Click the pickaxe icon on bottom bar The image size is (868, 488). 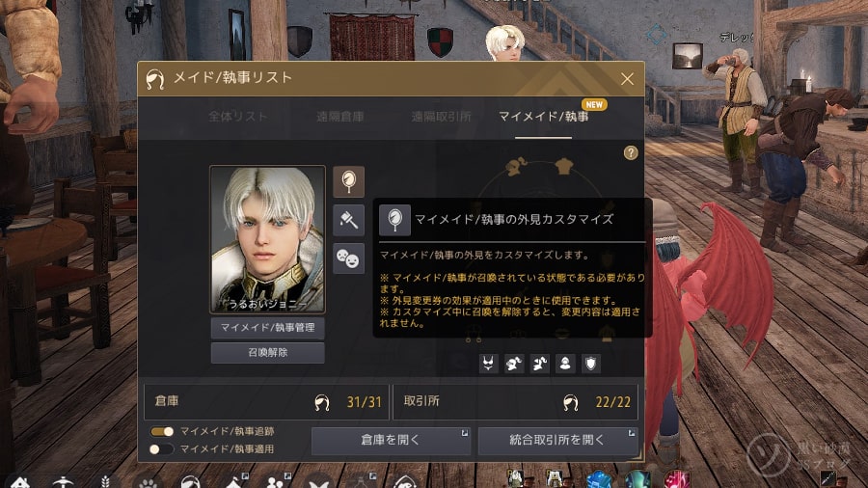tap(63, 482)
